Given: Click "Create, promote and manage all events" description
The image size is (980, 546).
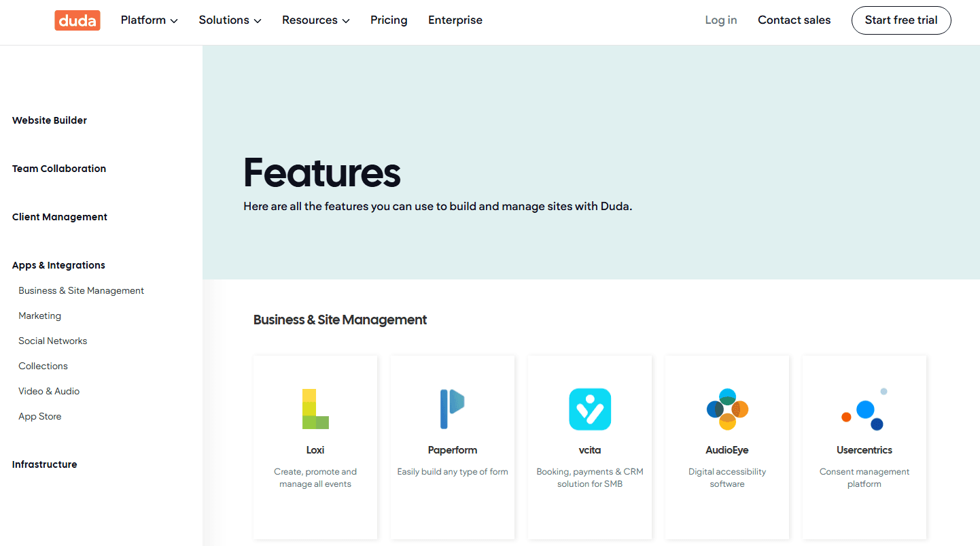Looking at the screenshot, I should pos(315,478).
